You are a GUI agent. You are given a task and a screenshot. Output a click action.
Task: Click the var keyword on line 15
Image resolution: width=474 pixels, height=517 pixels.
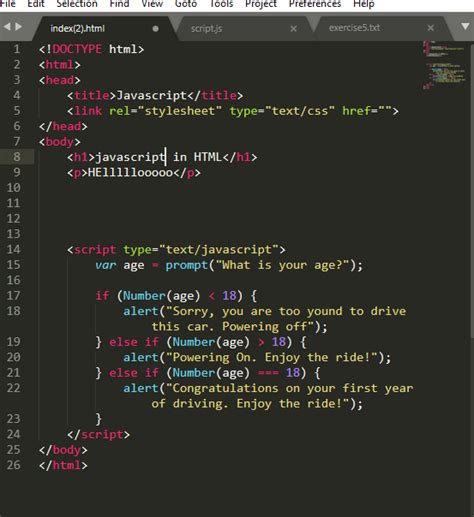pyautogui.click(x=106, y=265)
